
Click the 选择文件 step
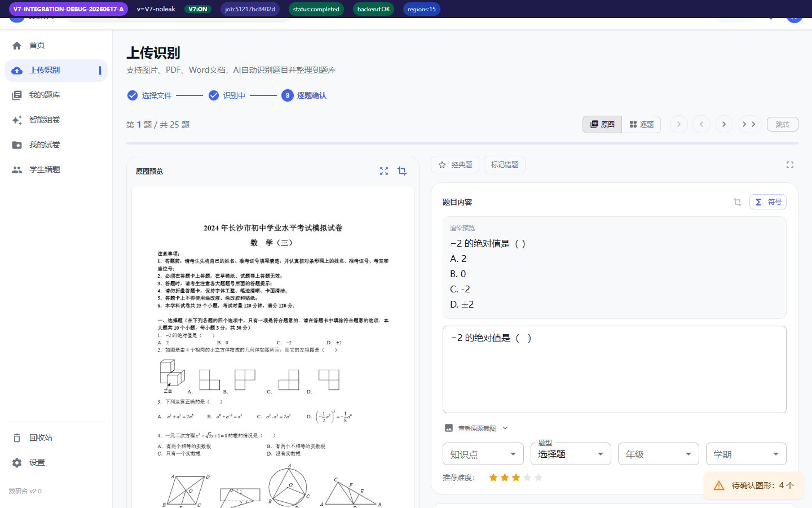pos(149,95)
